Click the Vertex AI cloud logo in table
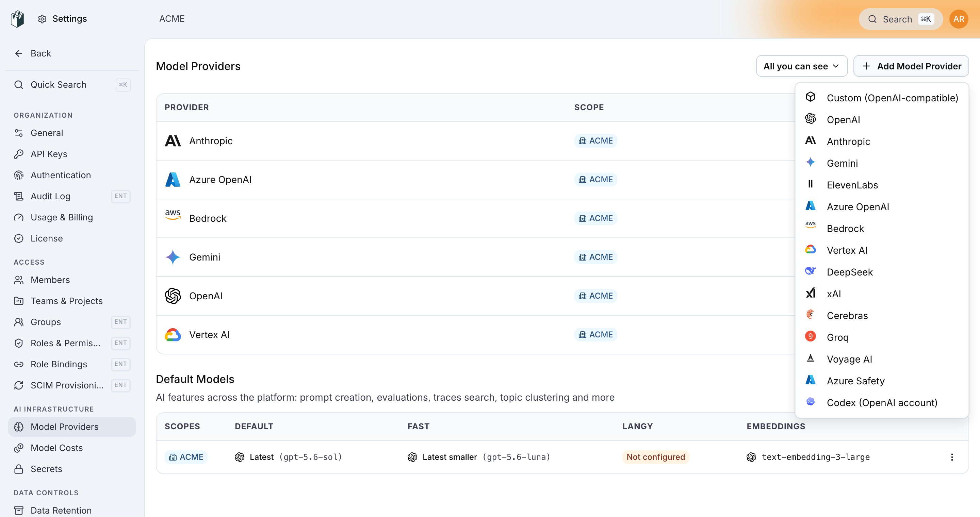 coord(173,335)
